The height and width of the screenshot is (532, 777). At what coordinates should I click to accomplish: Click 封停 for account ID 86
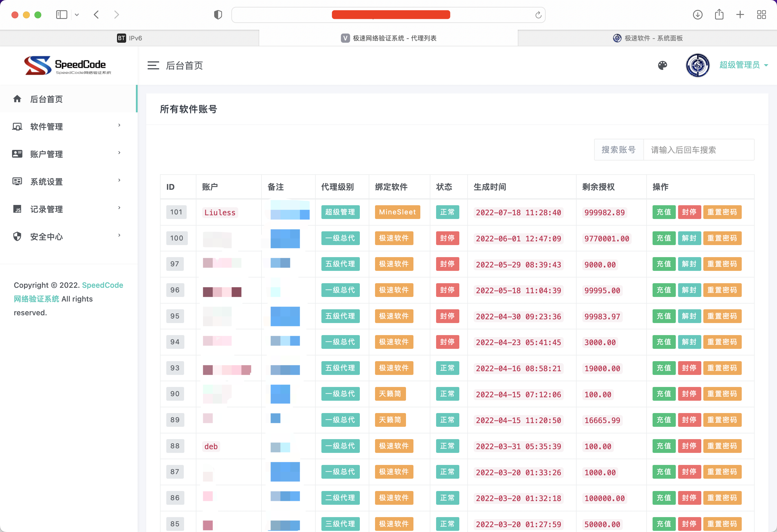tap(689, 498)
